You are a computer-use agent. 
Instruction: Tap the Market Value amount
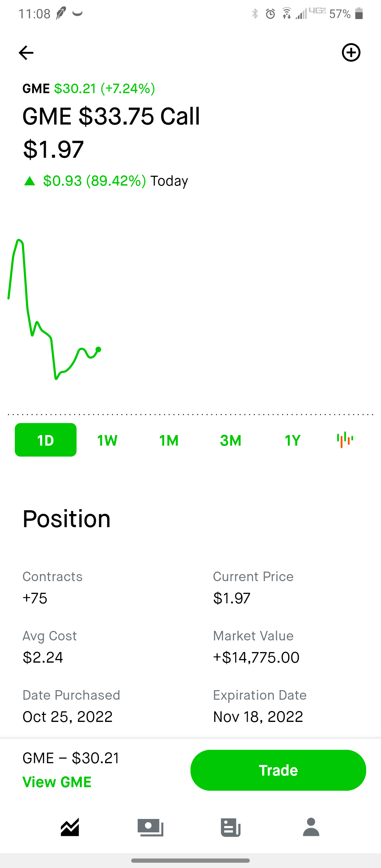[256, 657]
